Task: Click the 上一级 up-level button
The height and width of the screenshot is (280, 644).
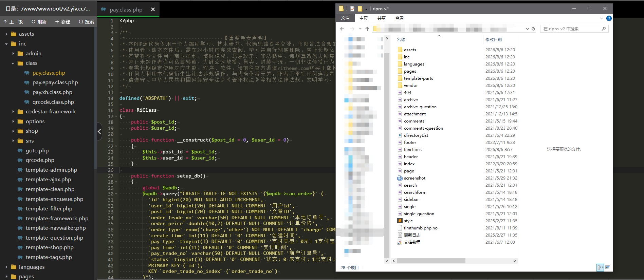Action: point(13,22)
